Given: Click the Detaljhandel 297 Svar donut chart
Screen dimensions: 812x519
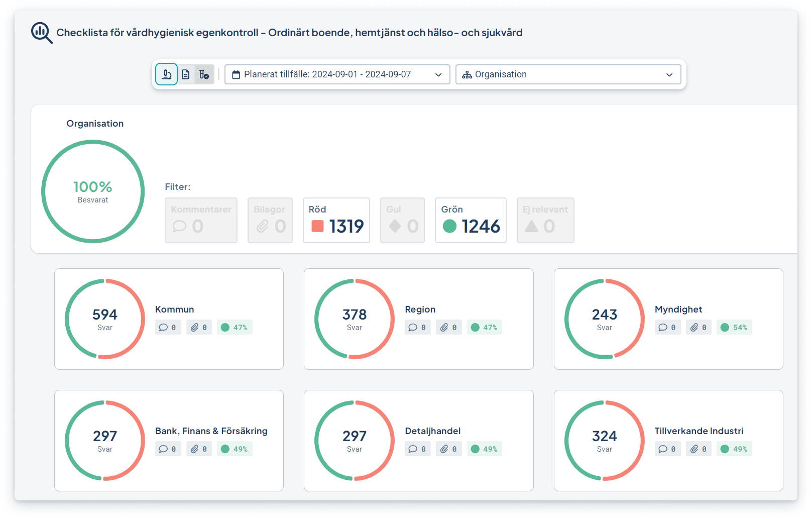Looking at the screenshot, I should [355, 441].
